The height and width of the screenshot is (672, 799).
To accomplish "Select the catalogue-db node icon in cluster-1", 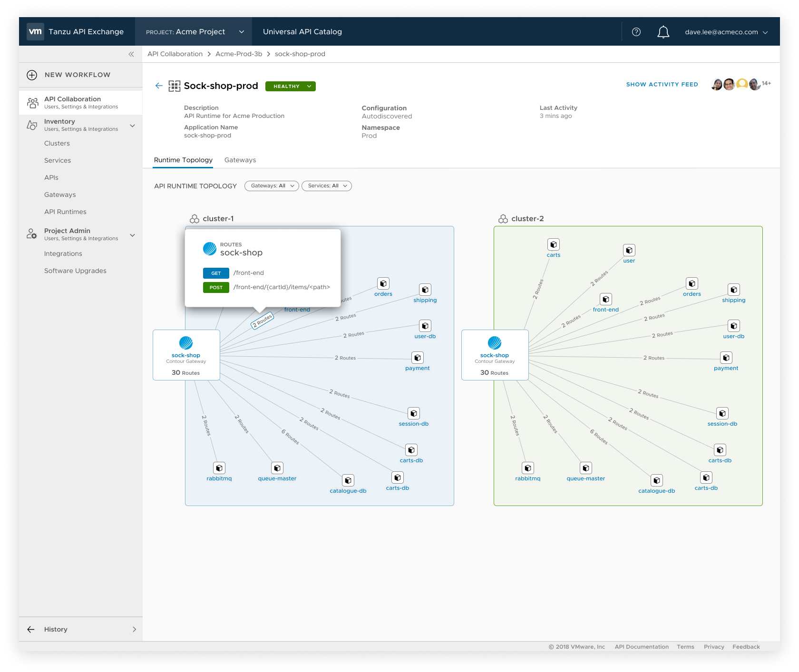I will (348, 480).
